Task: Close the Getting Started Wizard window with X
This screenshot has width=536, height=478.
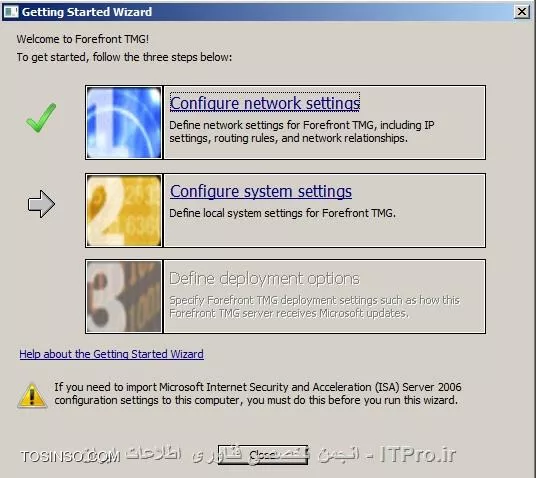Action: point(522,12)
